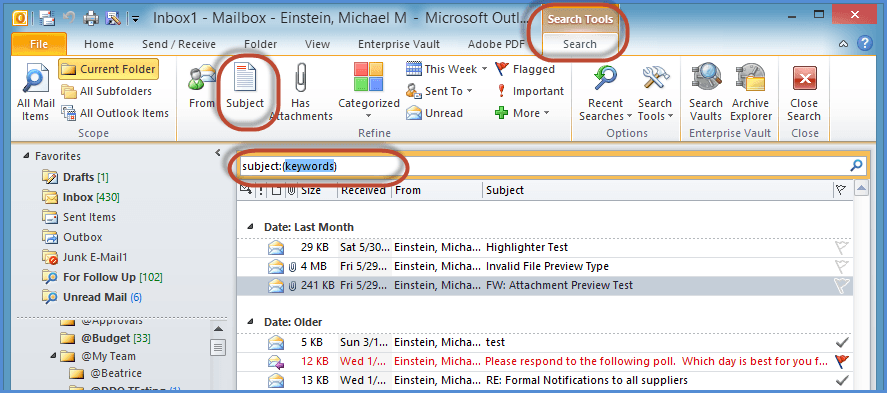The image size is (887, 393).
Task: Open Archive Explorer
Action: coord(752,93)
